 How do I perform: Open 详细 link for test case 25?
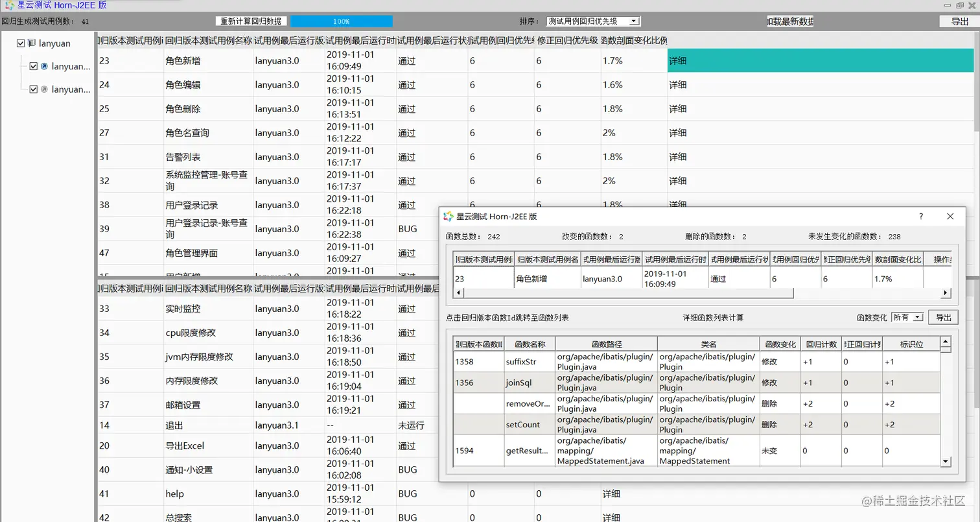pos(678,109)
